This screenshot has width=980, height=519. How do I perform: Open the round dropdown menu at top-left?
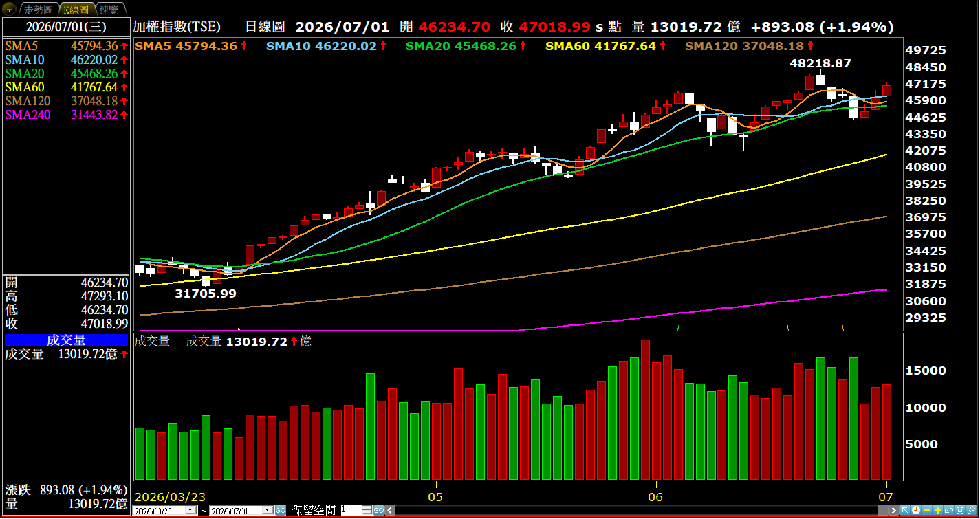pos(10,10)
